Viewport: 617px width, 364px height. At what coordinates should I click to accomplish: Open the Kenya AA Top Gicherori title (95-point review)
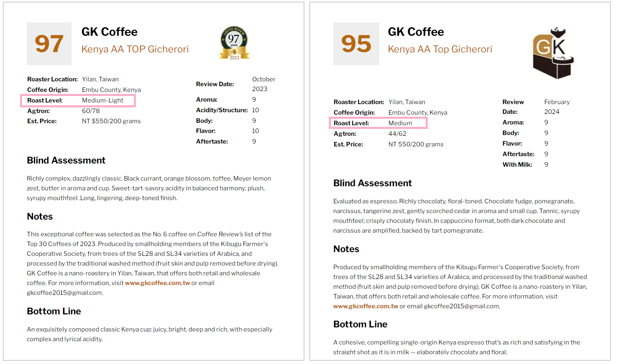tap(440, 49)
